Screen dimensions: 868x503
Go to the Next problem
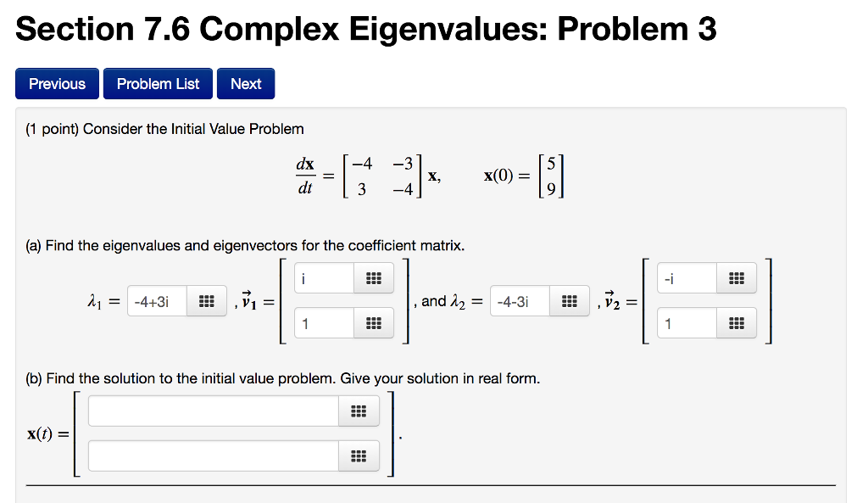246,83
